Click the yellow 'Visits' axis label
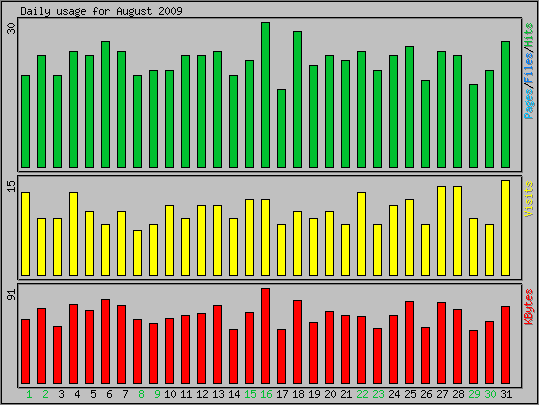The height and width of the screenshot is (405, 539). [529, 199]
